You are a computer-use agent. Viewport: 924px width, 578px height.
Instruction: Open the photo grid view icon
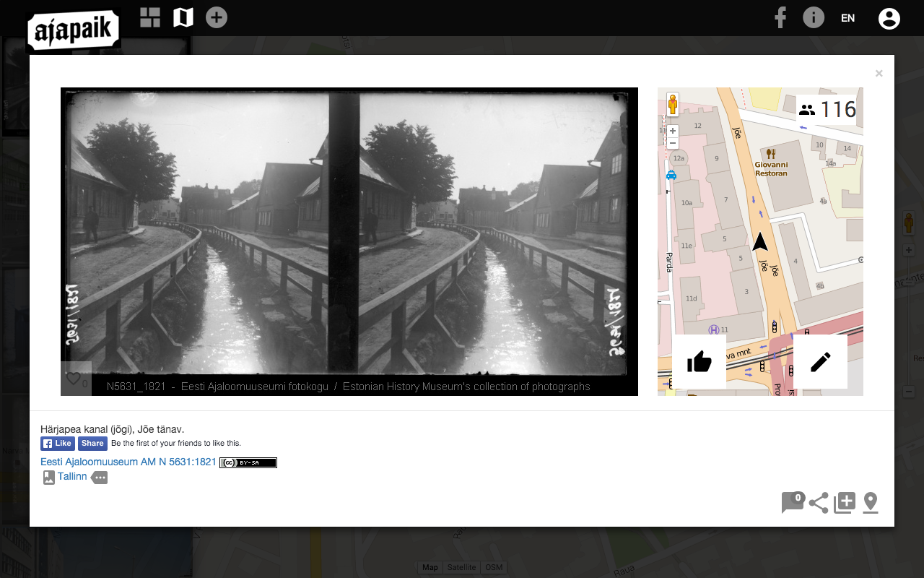pos(150,17)
